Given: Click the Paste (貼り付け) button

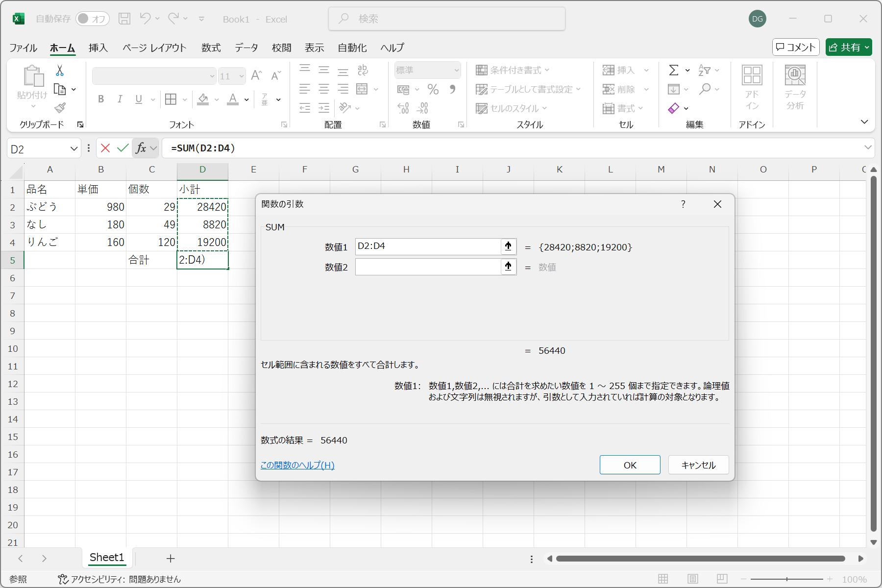Looking at the screenshot, I should tap(32, 87).
